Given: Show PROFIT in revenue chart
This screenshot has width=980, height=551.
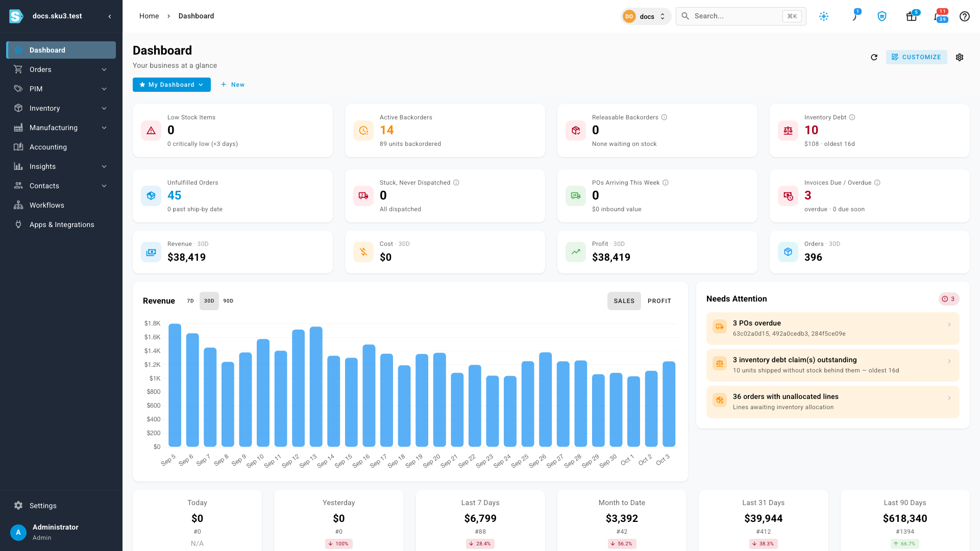Looking at the screenshot, I should coord(659,301).
